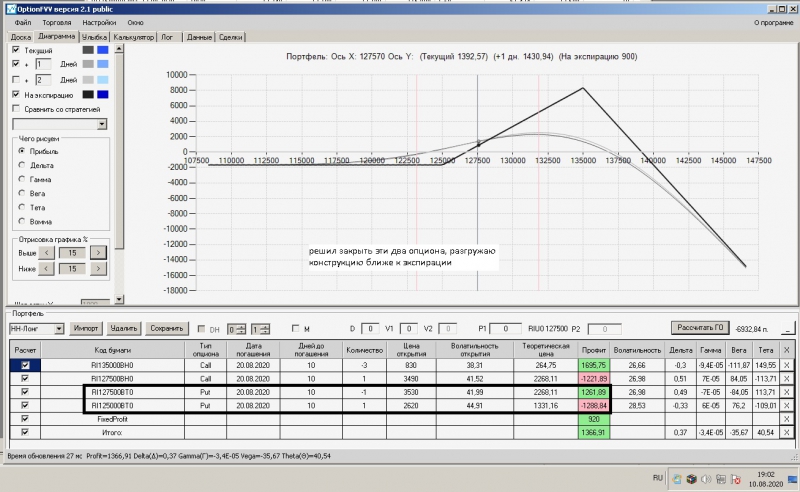Switch to the Улыбка tab
The width and height of the screenshot is (800, 492).
94,37
